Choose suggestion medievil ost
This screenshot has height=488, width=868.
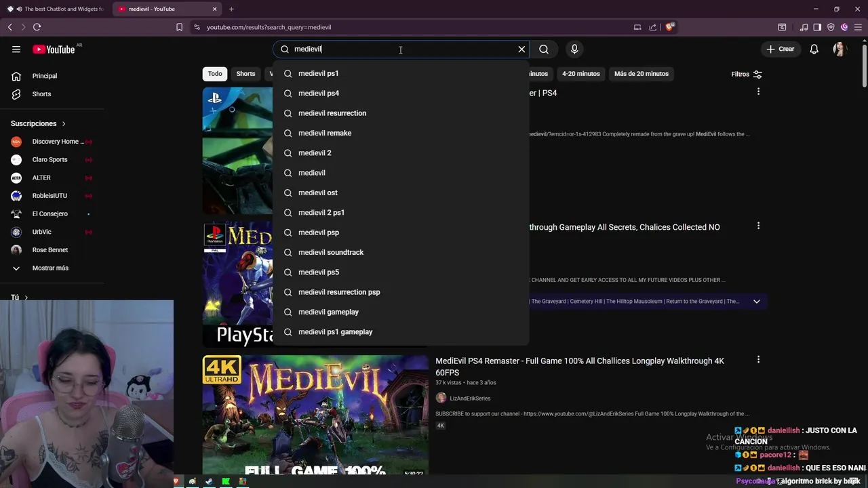click(400, 192)
